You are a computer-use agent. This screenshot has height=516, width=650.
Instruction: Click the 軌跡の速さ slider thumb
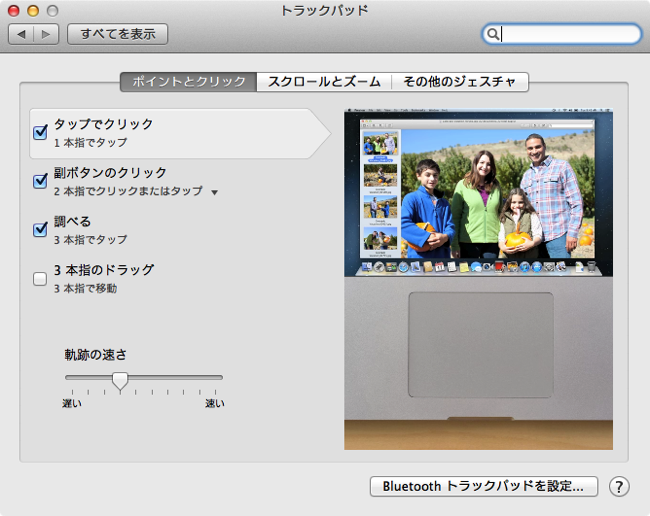click(120, 381)
